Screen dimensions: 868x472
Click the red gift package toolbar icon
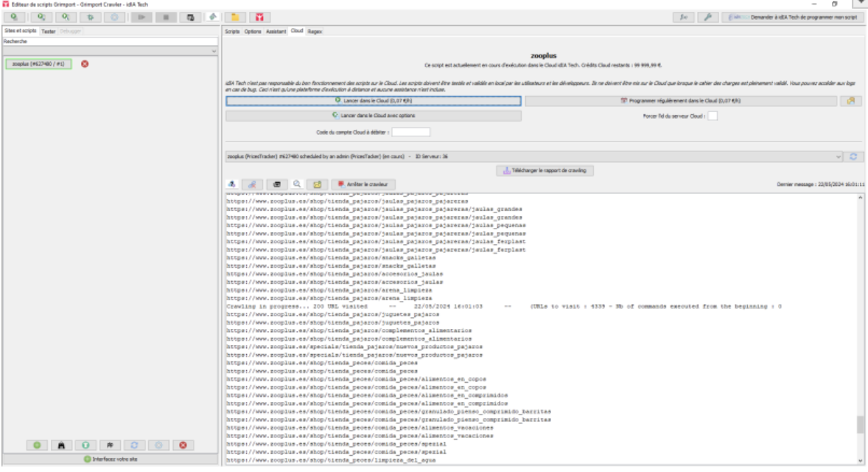[x=259, y=17]
